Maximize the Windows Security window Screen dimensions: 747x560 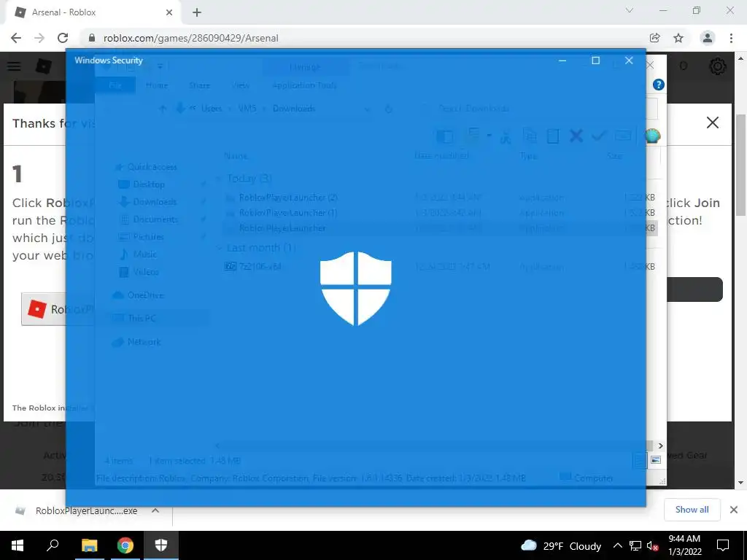[595, 61]
